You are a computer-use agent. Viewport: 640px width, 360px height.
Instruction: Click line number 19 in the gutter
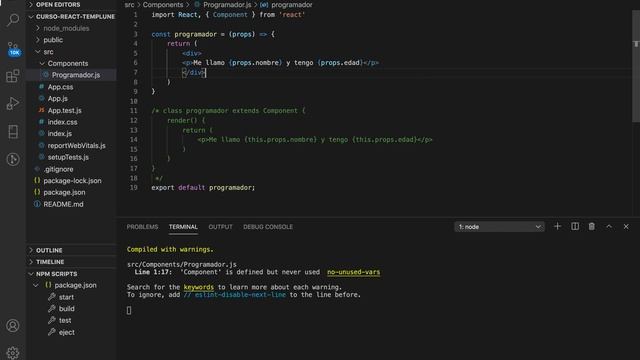tap(134, 188)
